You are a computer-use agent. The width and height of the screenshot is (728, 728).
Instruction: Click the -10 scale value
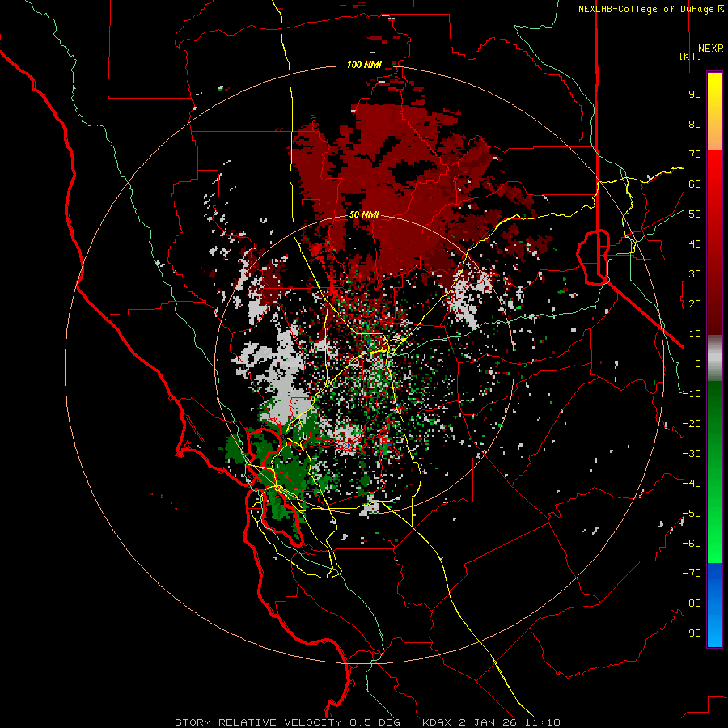692,394
